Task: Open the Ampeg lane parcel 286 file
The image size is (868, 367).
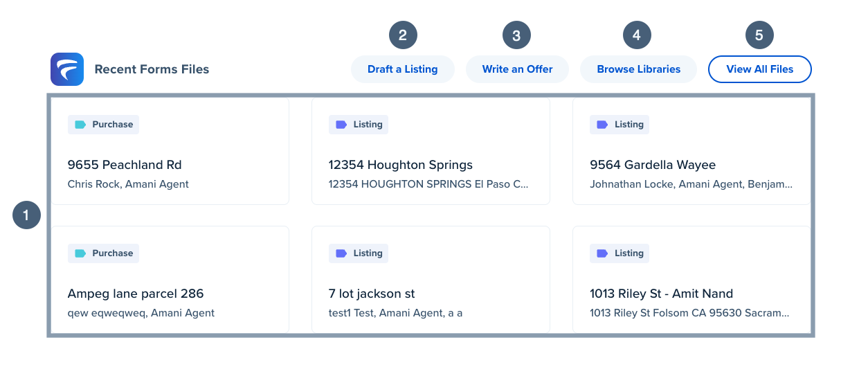Action: coord(136,294)
